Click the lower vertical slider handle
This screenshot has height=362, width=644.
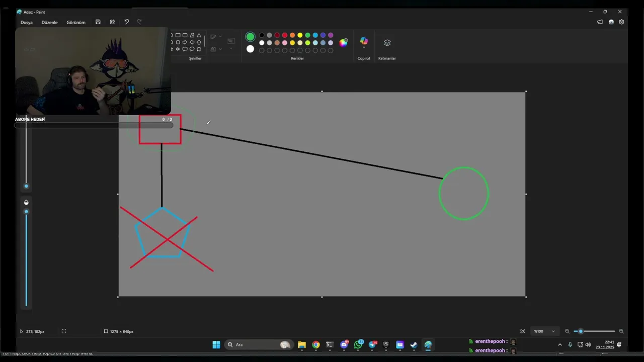click(26, 212)
